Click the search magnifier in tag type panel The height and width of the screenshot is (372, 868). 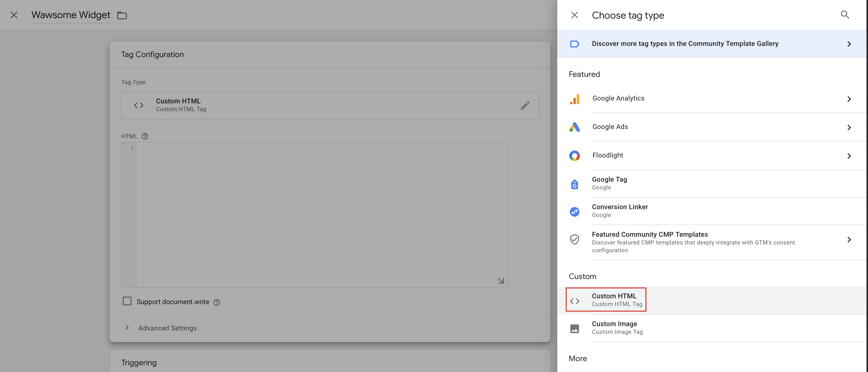point(844,14)
